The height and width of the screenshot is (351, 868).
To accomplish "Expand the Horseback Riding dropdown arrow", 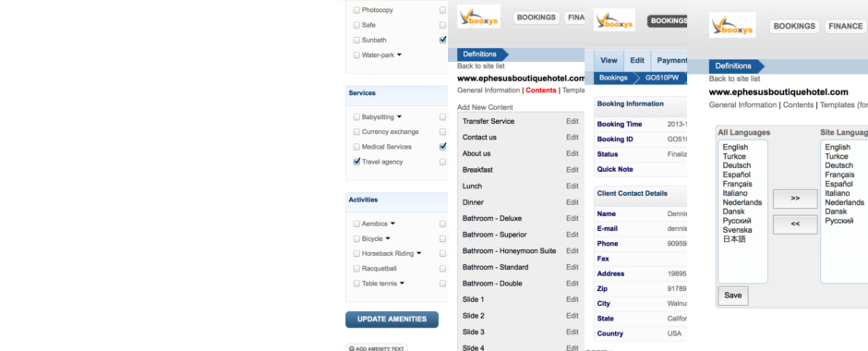I will click(x=418, y=254).
